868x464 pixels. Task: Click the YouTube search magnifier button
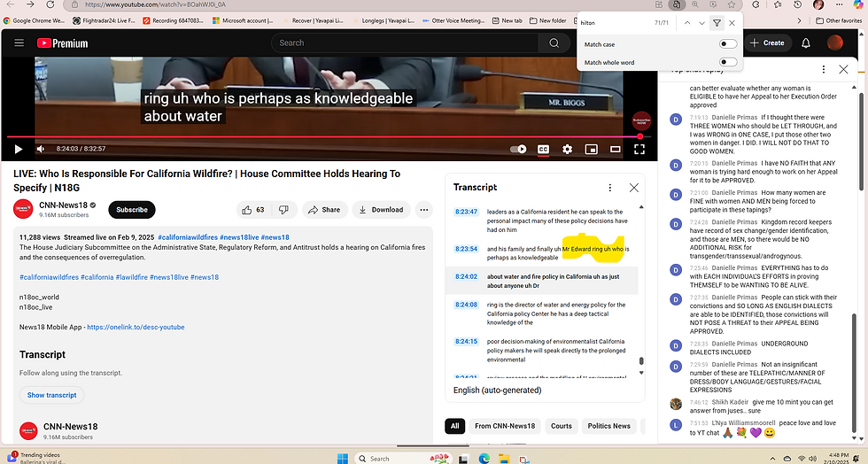[554, 43]
